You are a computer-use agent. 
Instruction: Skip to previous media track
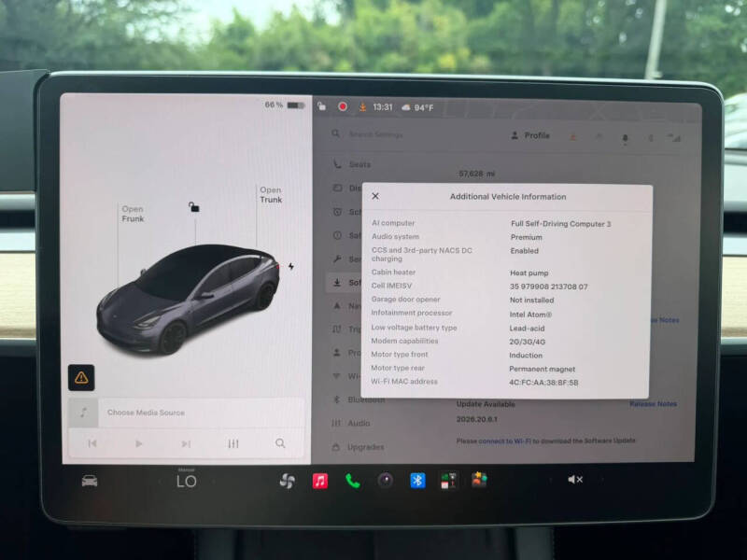92,443
